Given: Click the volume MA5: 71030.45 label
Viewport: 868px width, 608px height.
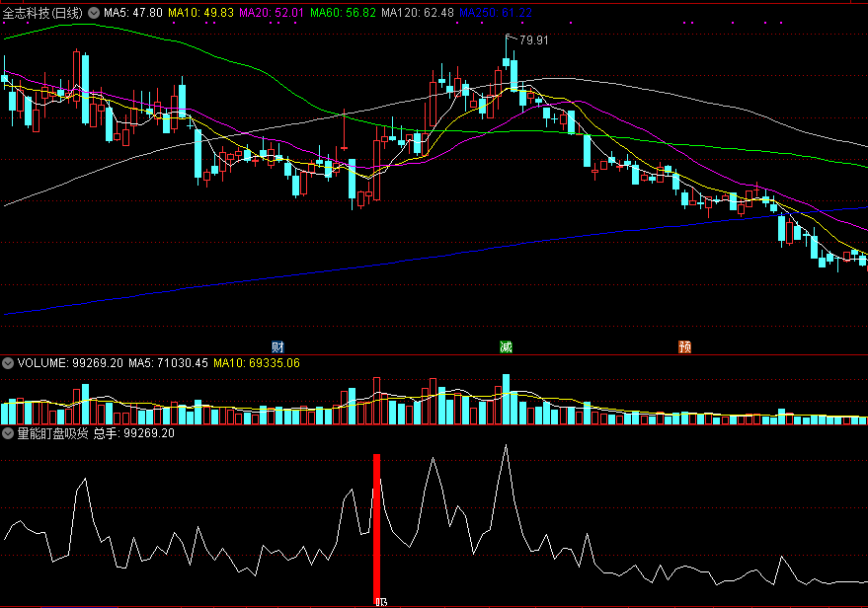Looking at the screenshot, I should pos(168,363).
